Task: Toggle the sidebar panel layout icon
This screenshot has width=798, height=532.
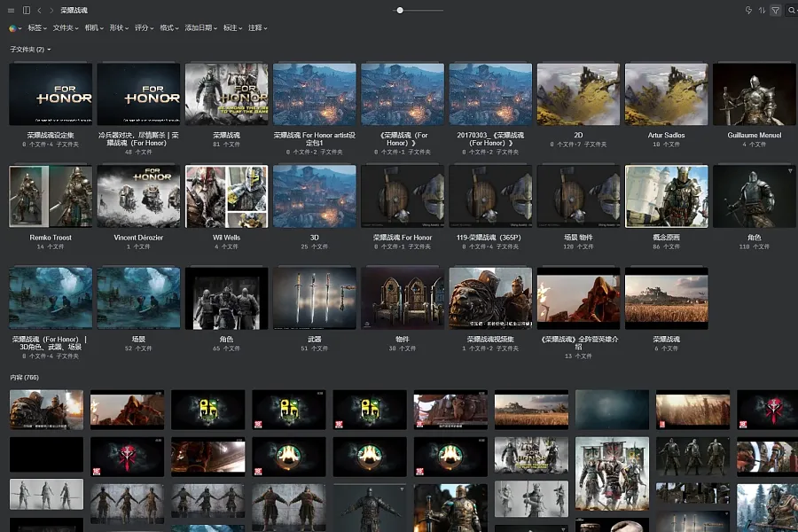Action: point(27,10)
